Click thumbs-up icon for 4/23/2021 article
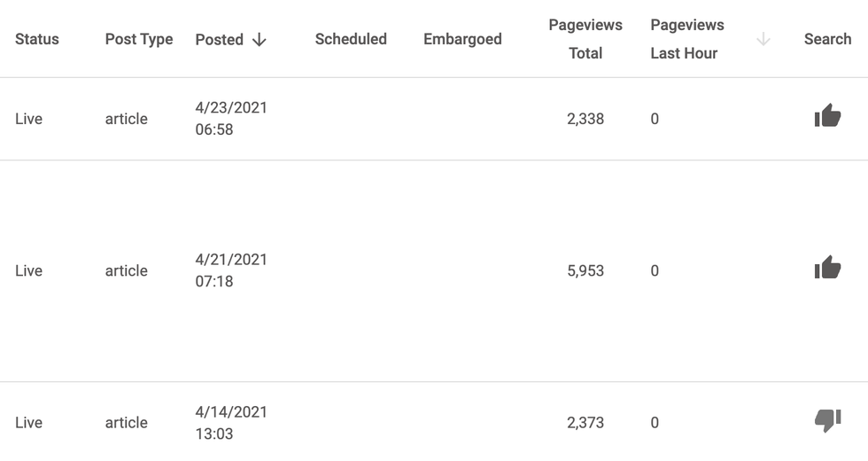Screen dimensions: 868x461 [x=827, y=116]
